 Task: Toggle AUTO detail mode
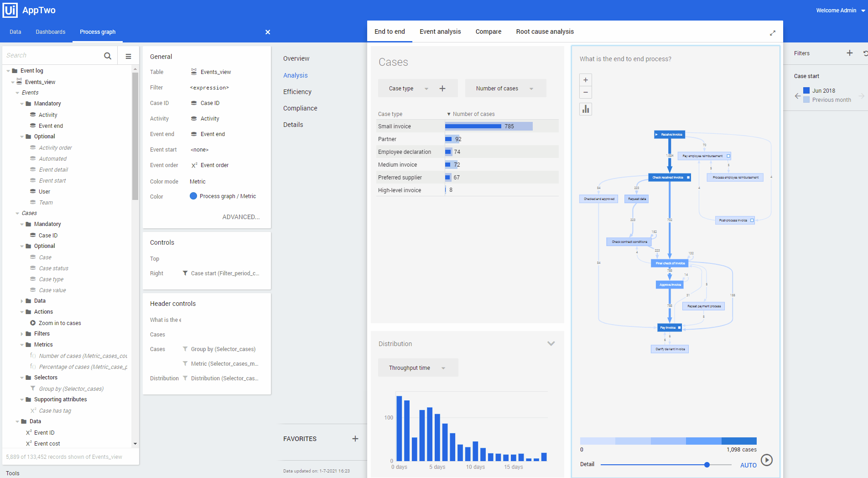click(x=748, y=465)
